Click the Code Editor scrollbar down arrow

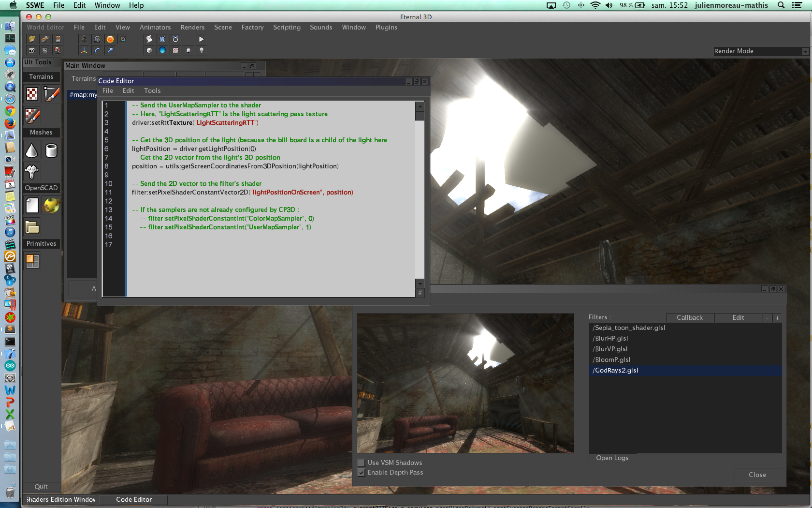coord(420,284)
